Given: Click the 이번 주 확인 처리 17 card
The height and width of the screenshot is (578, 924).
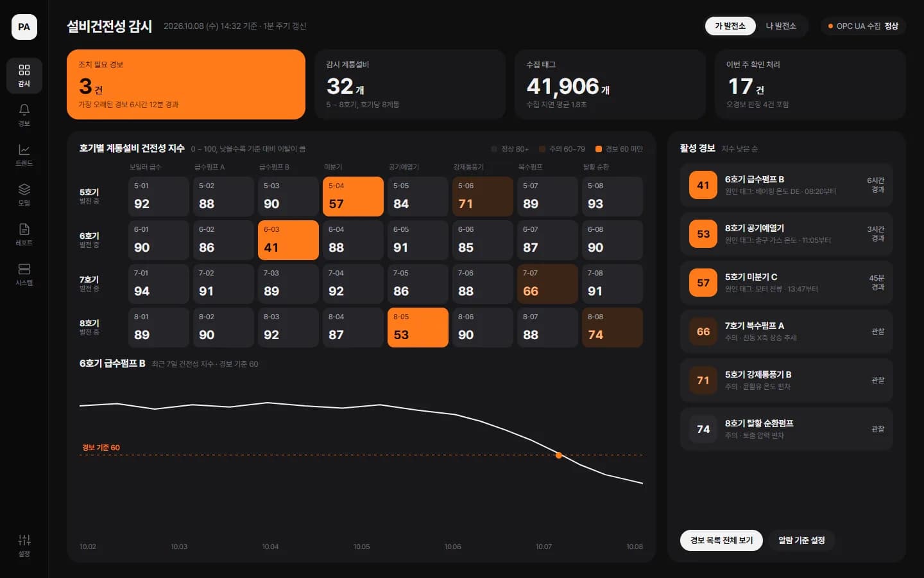Looking at the screenshot, I should (x=810, y=84).
